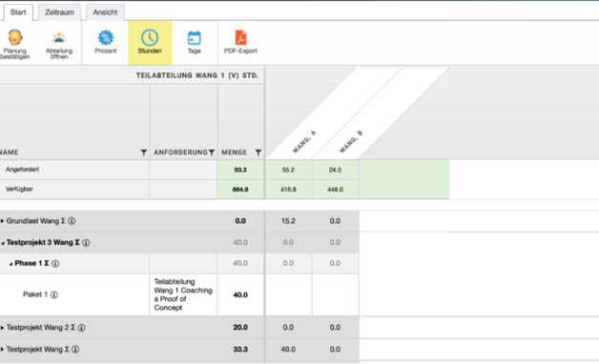This screenshot has width=599, height=364.
Task: Open the Menge column filter
Action: (x=258, y=152)
